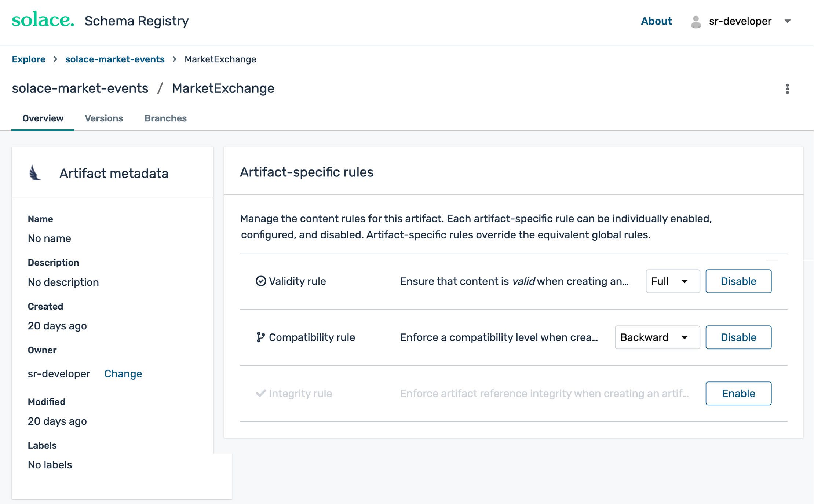Expand the sr-developer user menu
The height and width of the screenshot is (504, 814).
[787, 21]
